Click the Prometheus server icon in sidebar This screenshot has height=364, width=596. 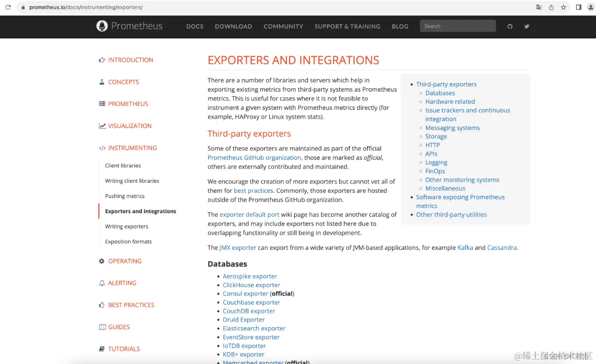coord(102,104)
